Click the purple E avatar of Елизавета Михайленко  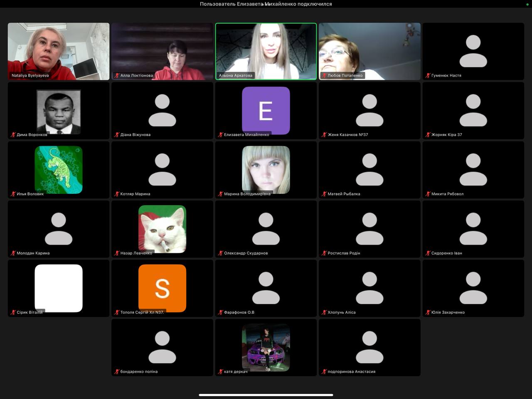tap(266, 110)
